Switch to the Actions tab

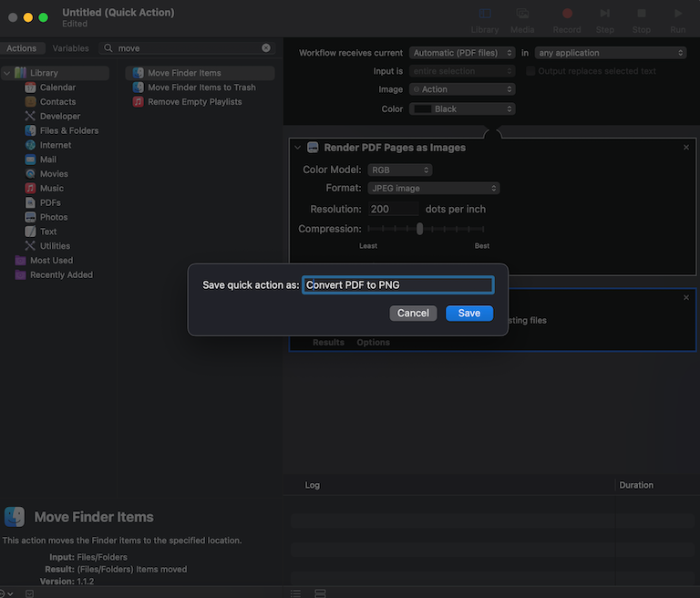tap(22, 48)
